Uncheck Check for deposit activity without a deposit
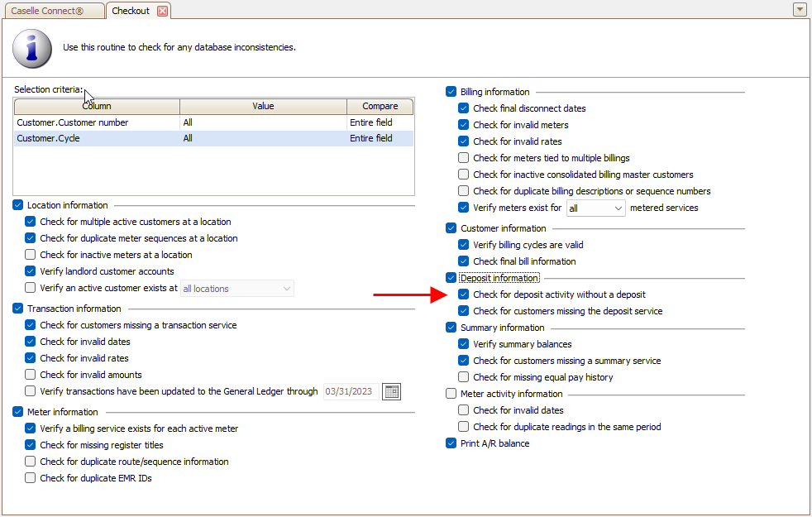The image size is (812, 517). (464, 294)
